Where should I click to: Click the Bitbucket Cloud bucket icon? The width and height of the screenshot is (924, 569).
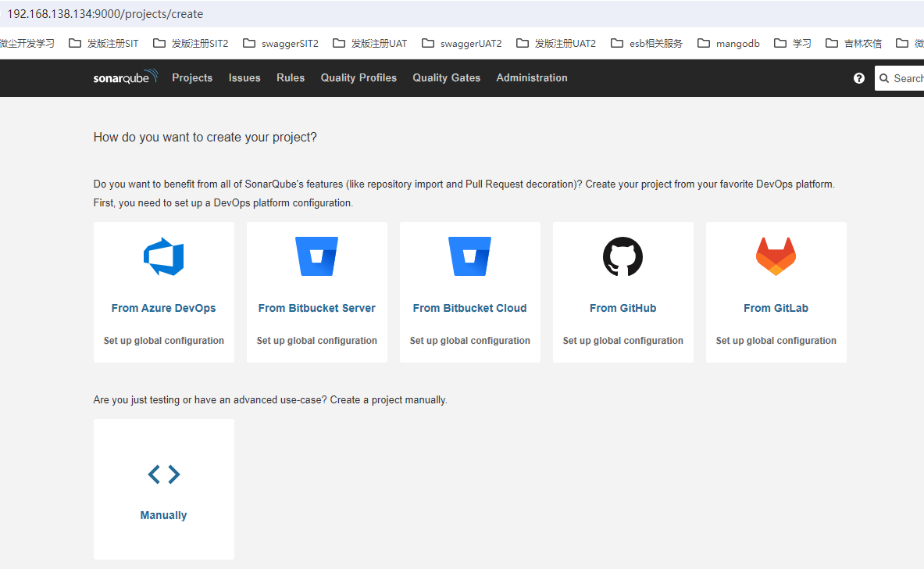click(469, 256)
